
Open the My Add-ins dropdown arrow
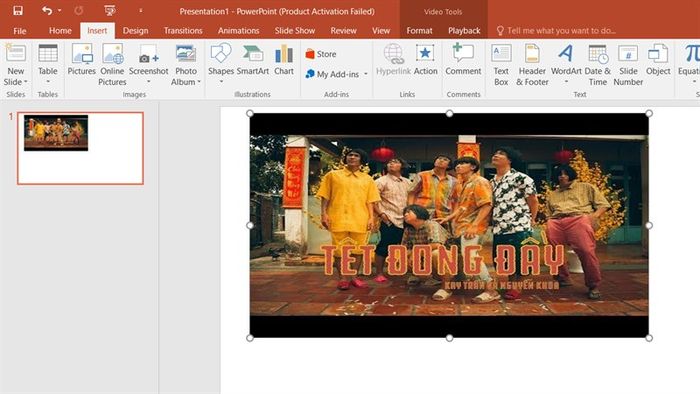(366, 74)
